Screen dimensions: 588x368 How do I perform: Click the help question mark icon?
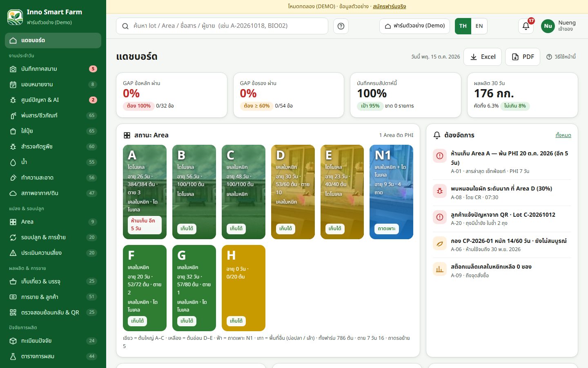click(341, 26)
